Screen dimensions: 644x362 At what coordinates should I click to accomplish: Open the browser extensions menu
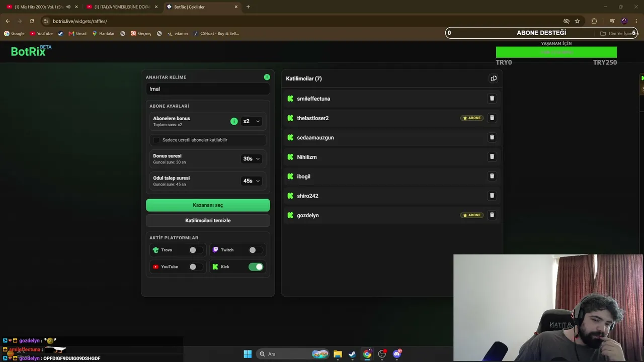coord(594,21)
